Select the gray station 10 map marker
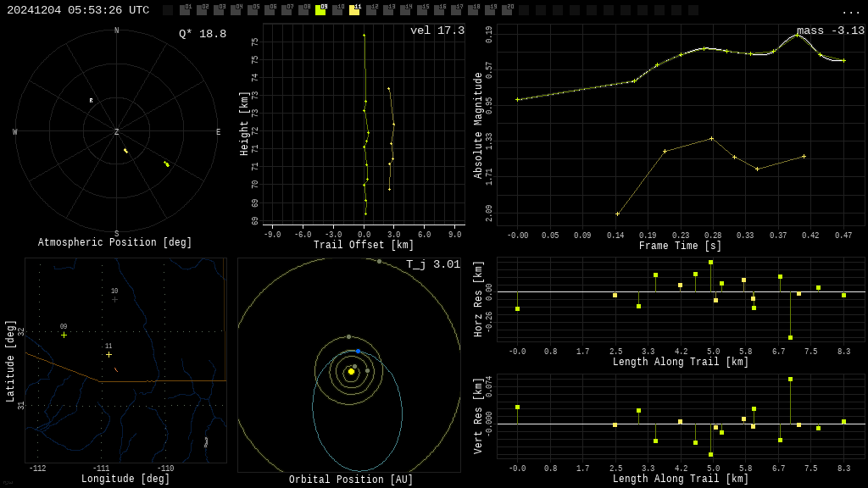Viewport: 868px width, 488px height. [x=114, y=299]
